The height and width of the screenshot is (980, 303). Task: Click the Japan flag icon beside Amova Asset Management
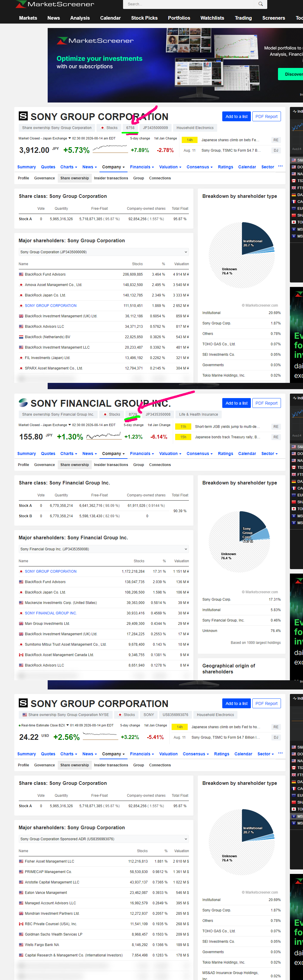pyautogui.click(x=21, y=285)
